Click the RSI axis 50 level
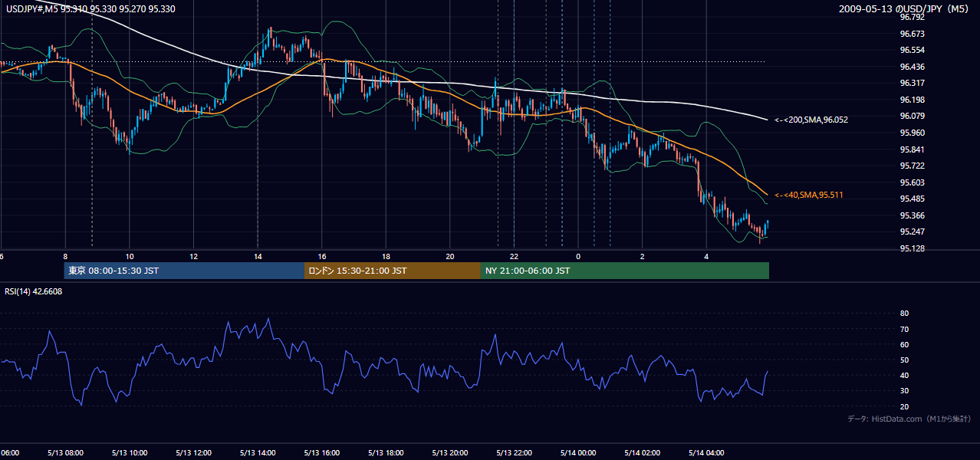Image resolution: width=980 pixels, height=460 pixels. 904,360
